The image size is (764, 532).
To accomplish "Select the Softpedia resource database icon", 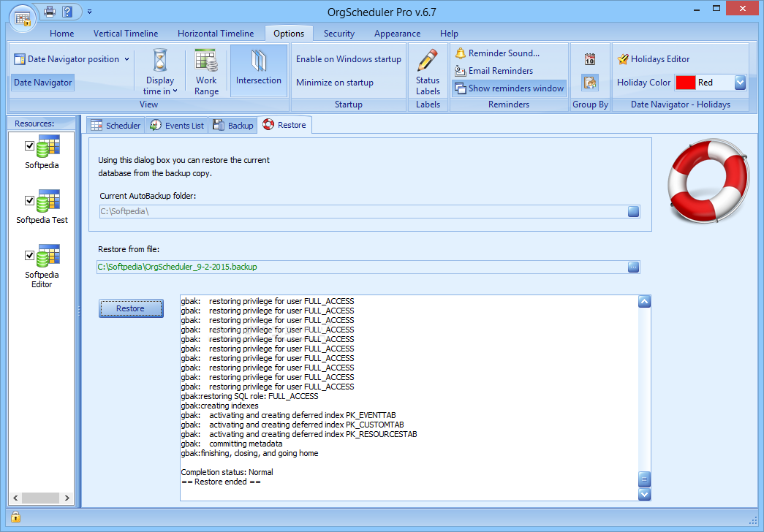I will (48, 147).
